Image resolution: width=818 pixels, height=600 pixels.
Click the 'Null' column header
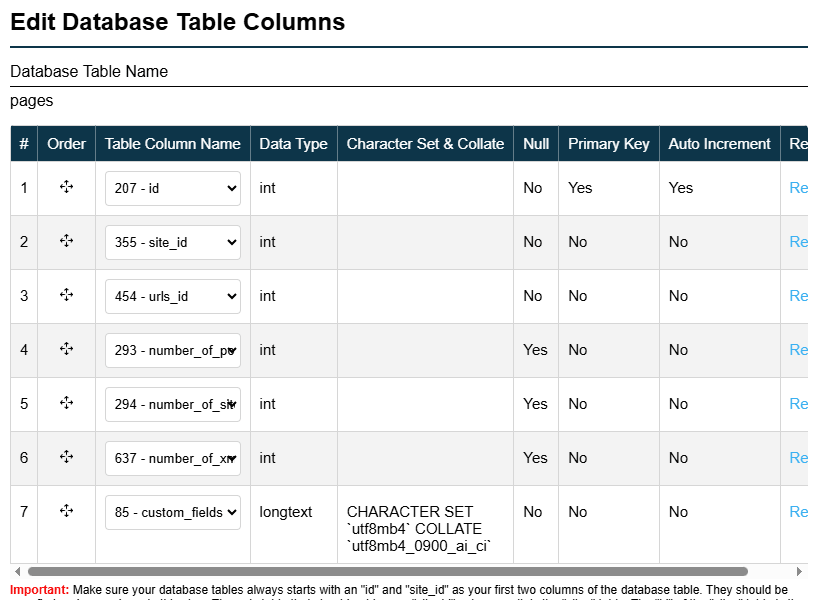pos(536,143)
